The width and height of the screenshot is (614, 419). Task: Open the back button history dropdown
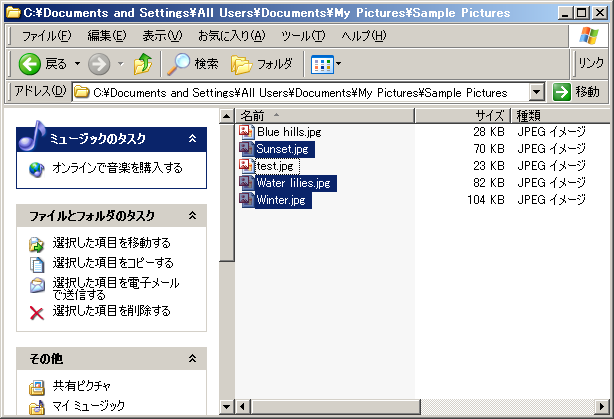point(78,64)
